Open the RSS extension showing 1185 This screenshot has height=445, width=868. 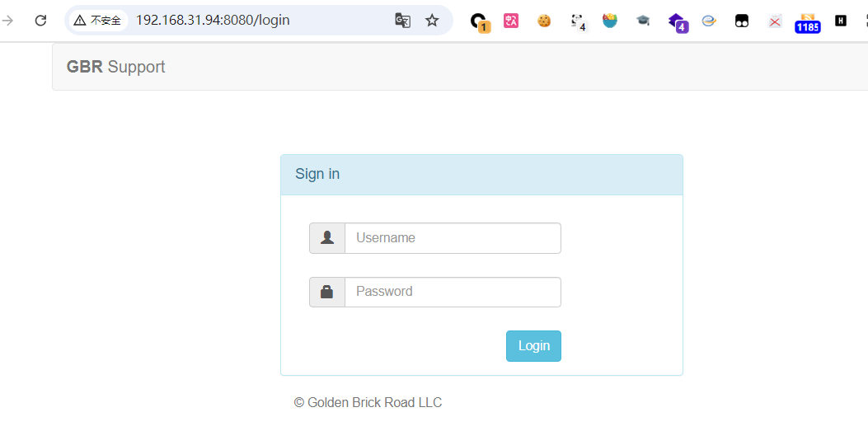coord(807,23)
